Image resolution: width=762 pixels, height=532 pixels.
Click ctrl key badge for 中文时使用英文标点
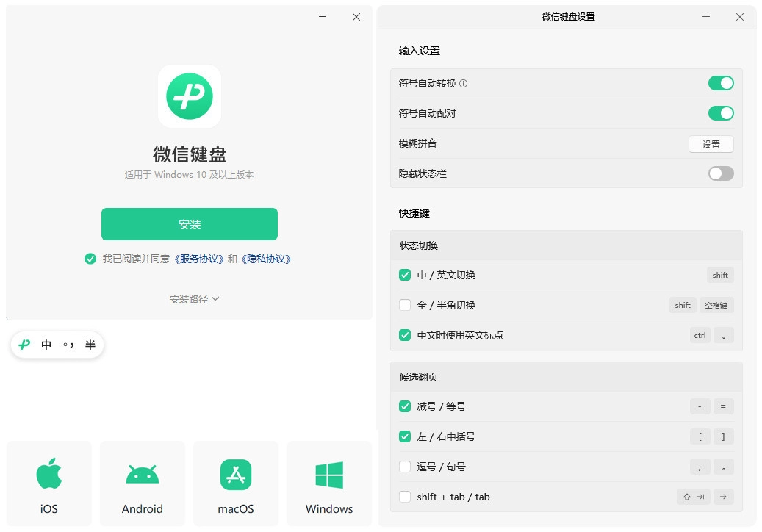click(700, 335)
